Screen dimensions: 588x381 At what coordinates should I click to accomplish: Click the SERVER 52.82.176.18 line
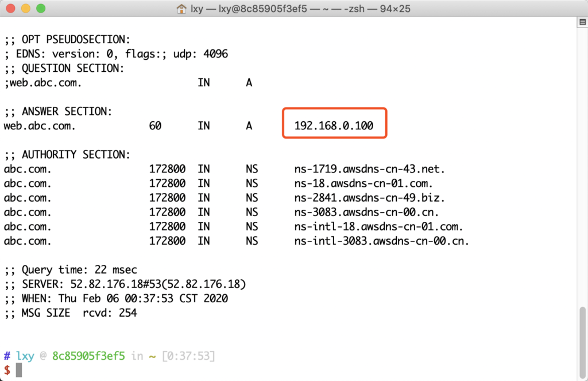tap(125, 284)
